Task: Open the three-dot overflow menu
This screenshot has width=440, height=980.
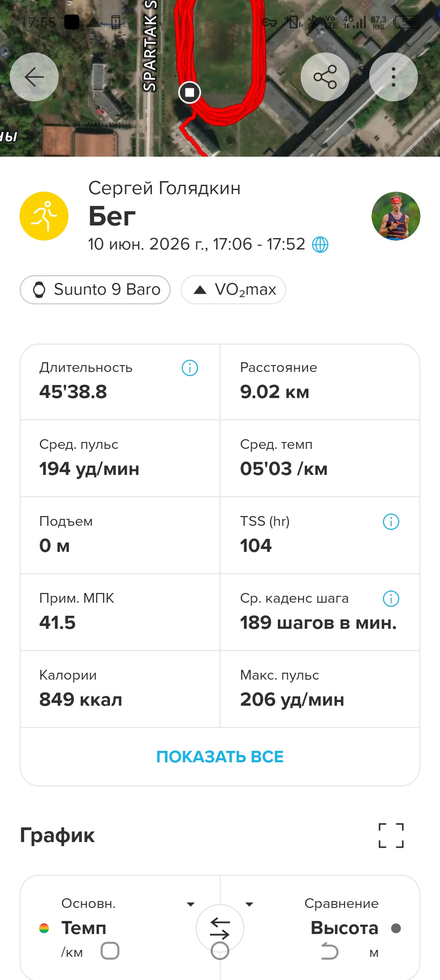Action: tap(394, 77)
